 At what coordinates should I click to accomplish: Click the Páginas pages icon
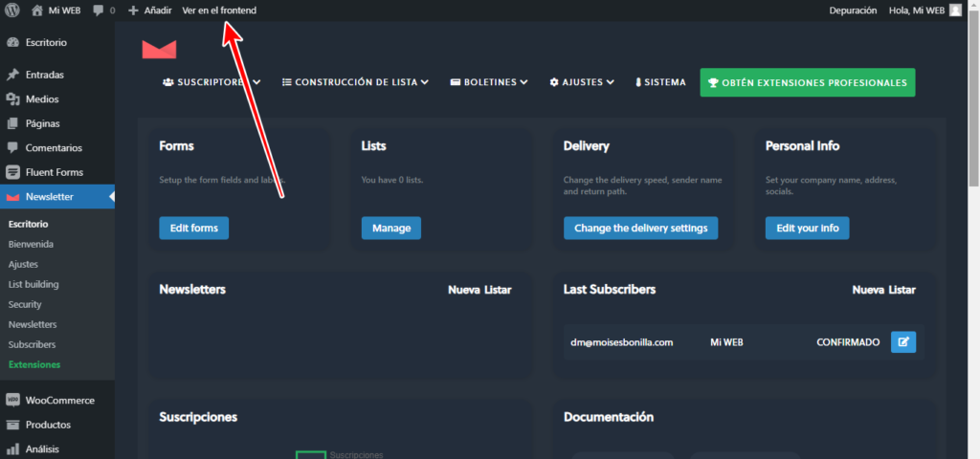click(x=12, y=123)
